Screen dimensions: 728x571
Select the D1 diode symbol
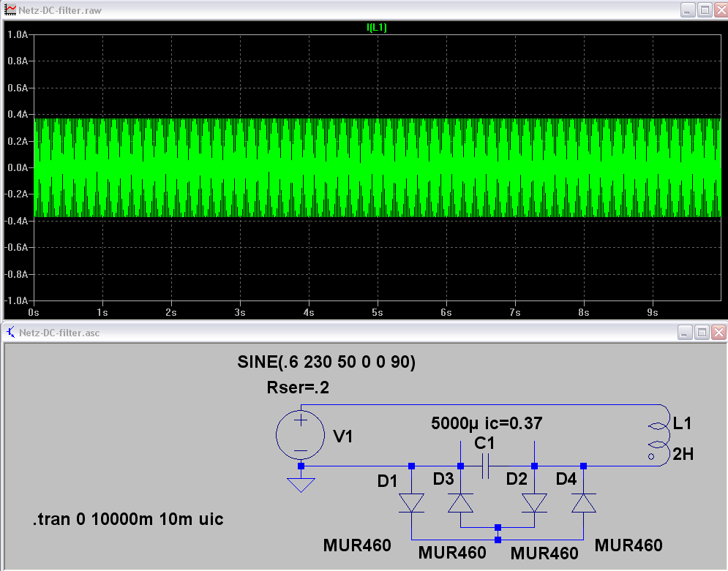(x=411, y=502)
